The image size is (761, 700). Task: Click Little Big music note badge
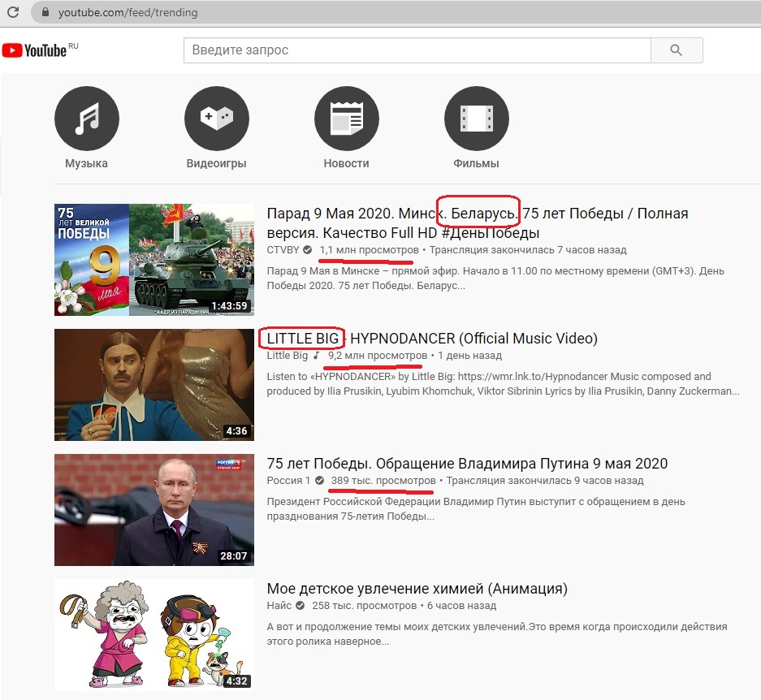[x=316, y=356]
